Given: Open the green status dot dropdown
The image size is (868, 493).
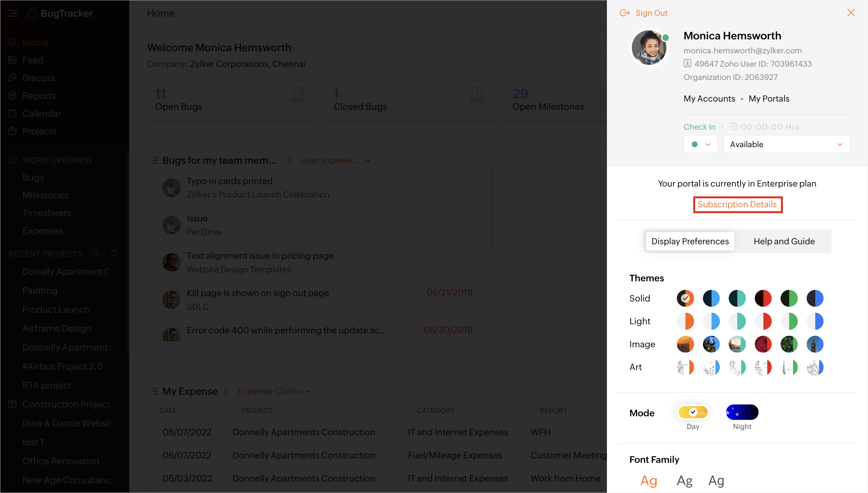Looking at the screenshot, I should (700, 144).
